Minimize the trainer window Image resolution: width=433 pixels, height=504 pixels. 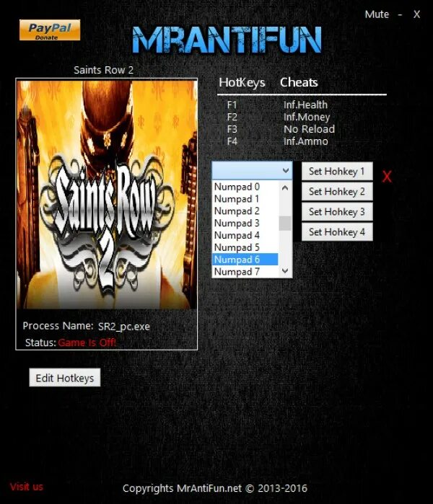[x=401, y=14]
